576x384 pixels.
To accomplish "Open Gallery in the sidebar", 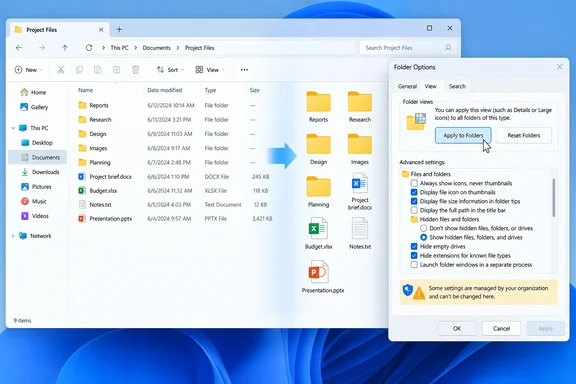I will pos(34,107).
